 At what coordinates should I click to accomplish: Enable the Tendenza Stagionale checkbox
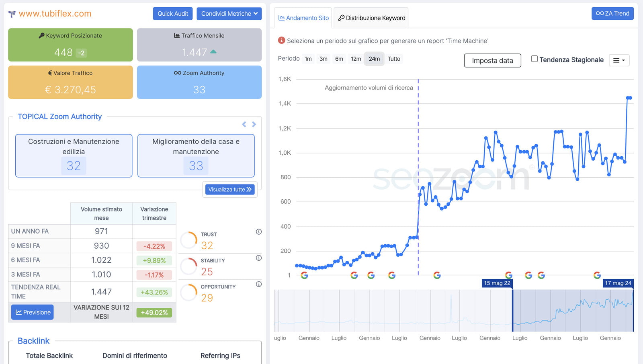(534, 59)
